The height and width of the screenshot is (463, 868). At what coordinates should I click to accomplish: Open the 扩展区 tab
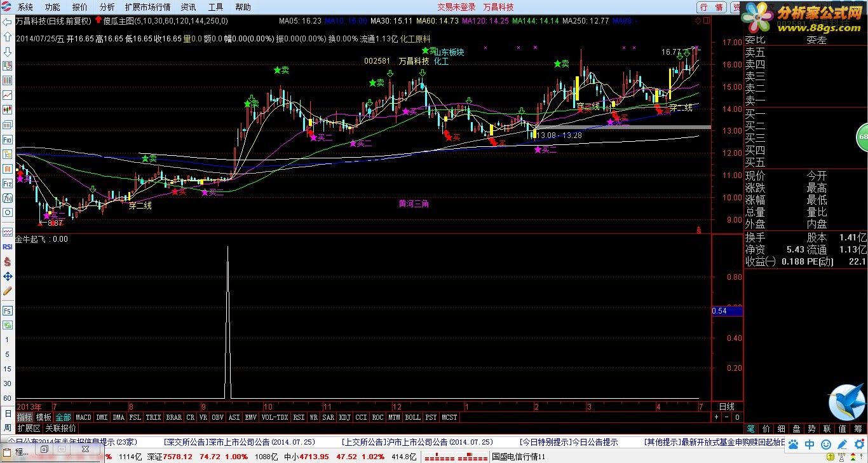pos(29,429)
